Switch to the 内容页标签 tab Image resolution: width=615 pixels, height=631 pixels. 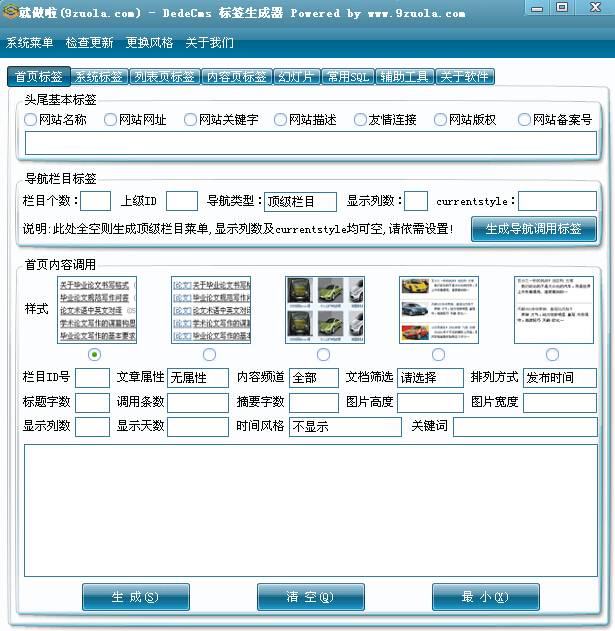coord(237,76)
